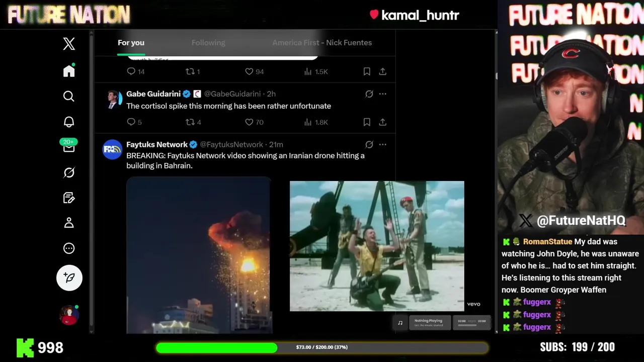Viewport: 644px width, 362px height.
Task: Open Gabe Guidarini's profile picture
Action: pyautogui.click(x=113, y=100)
